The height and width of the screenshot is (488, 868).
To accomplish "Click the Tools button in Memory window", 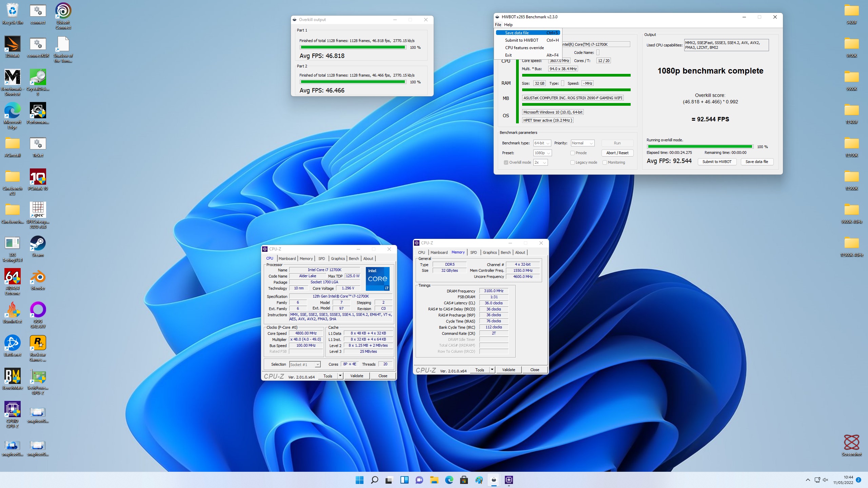I will pos(480,370).
